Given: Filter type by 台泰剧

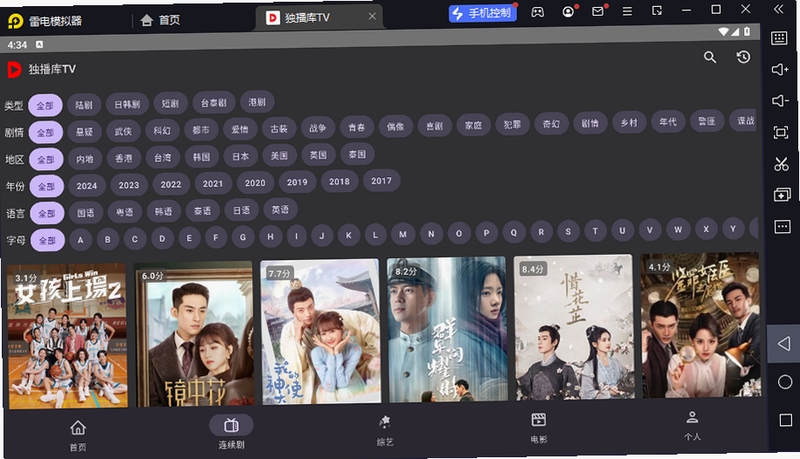Looking at the screenshot, I should (x=213, y=103).
